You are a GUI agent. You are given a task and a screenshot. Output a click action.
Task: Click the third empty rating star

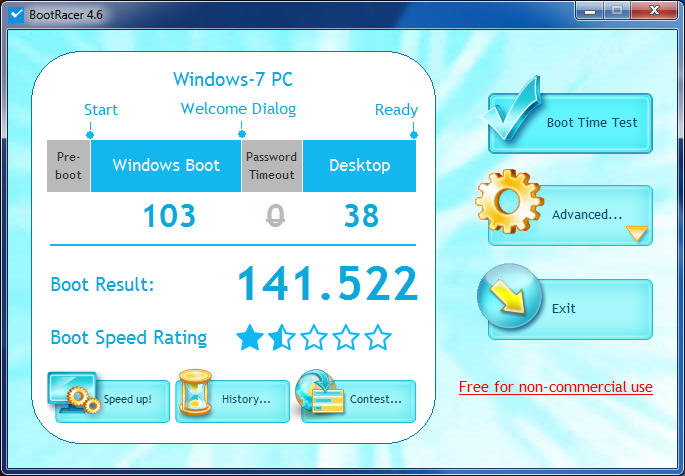(x=314, y=338)
